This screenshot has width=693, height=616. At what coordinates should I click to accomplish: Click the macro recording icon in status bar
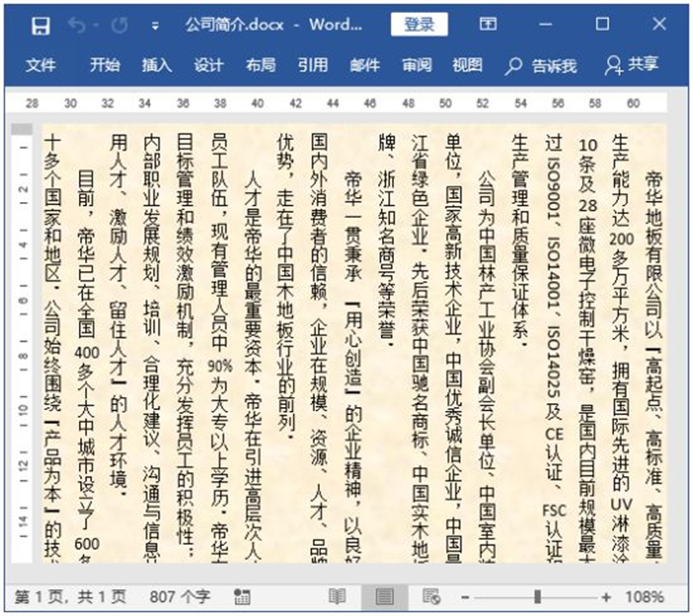tap(242, 597)
